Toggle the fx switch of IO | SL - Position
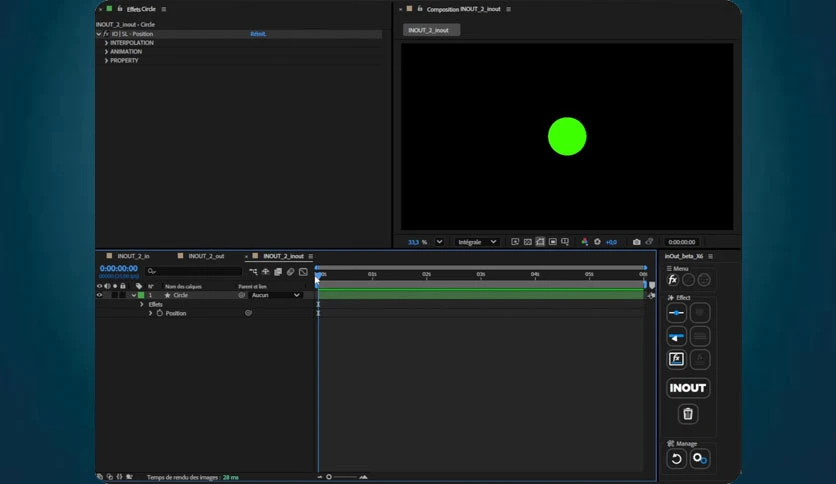 (x=106, y=34)
